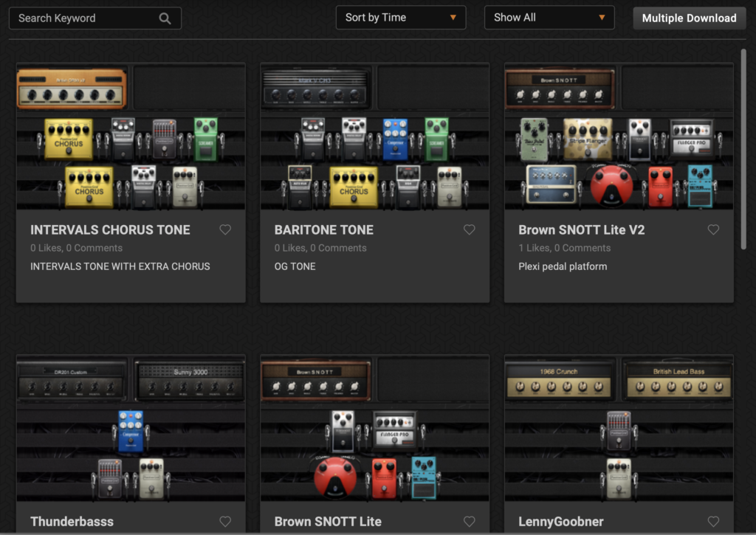Click the vertical scrollbar of the preset list
The image size is (756, 535).
(x=743, y=149)
